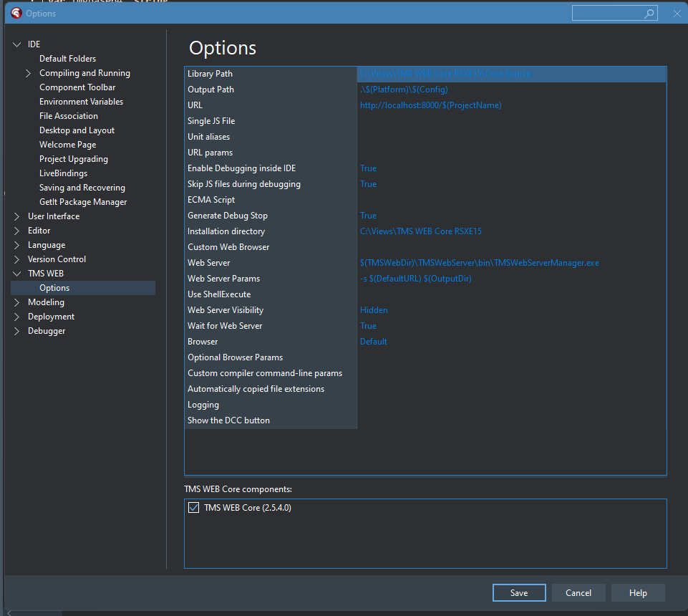Select the Output Path property
This screenshot has width=688, height=616.
pyautogui.click(x=271, y=90)
